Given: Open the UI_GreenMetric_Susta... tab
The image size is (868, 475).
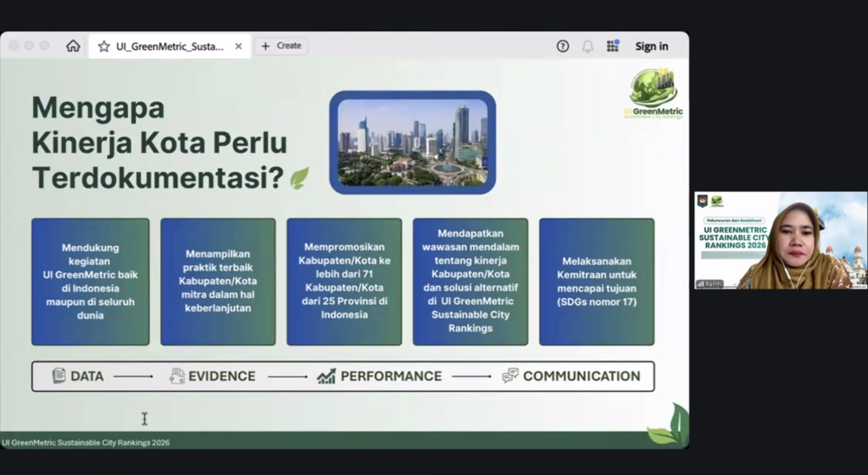Looking at the screenshot, I should tap(170, 47).
